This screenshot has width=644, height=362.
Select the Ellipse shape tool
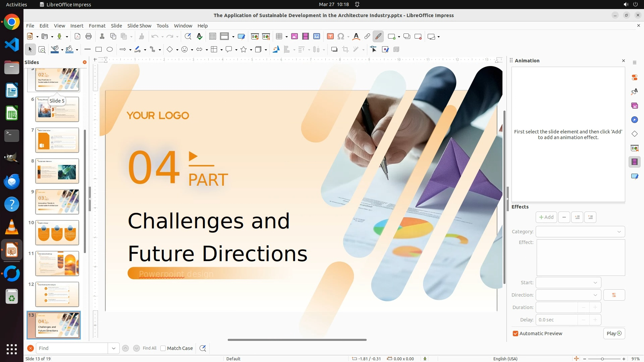(110, 50)
